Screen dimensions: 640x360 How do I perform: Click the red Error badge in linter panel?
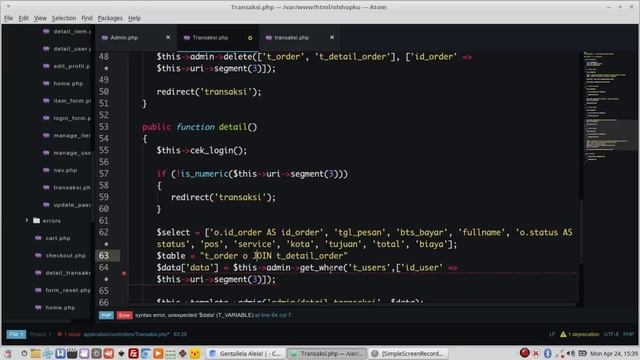[124, 315]
